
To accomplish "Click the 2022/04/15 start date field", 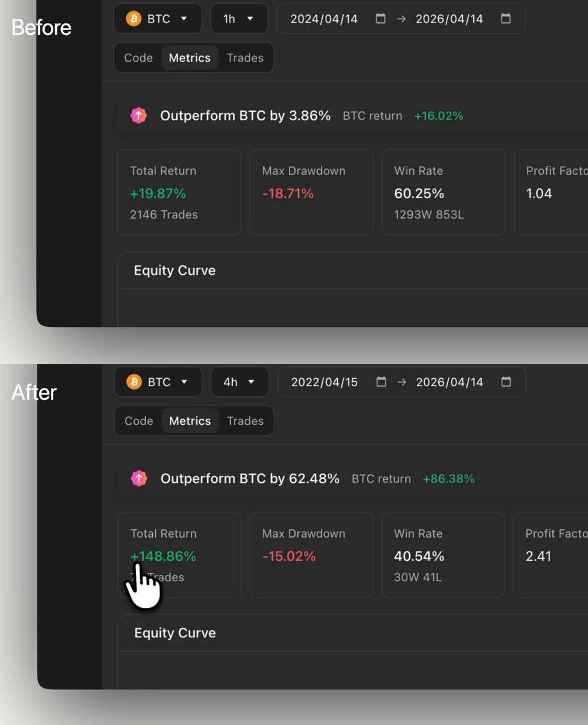I will click(325, 382).
